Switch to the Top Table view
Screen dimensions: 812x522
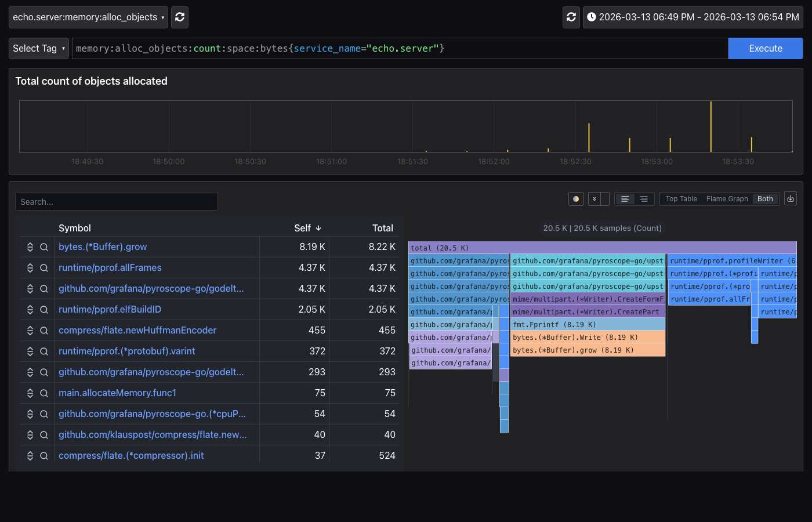(x=681, y=199)
